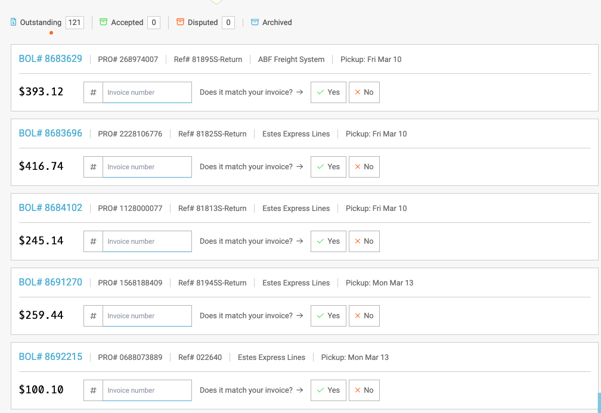Viewport: 601px width, 413px height.
Task: Confirm Yes for the $245.14 invoice
Action: (x=328, y=241)
